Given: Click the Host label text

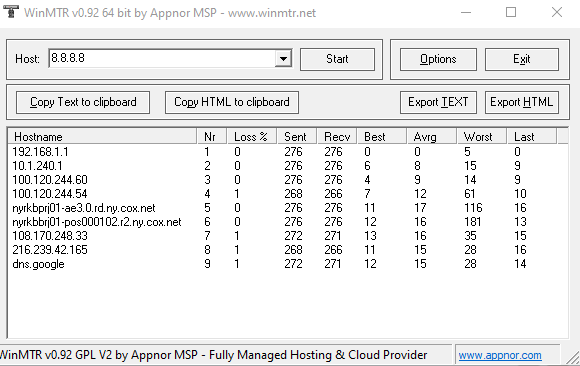Looking at the screenshot, I should pos(27,59).
